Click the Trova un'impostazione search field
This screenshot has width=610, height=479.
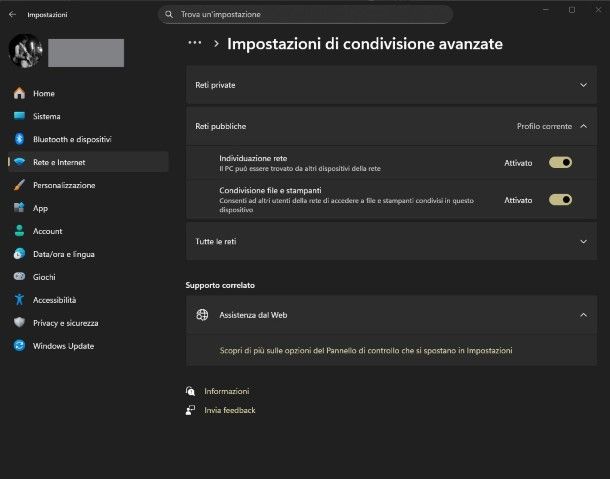coord(305,15)
